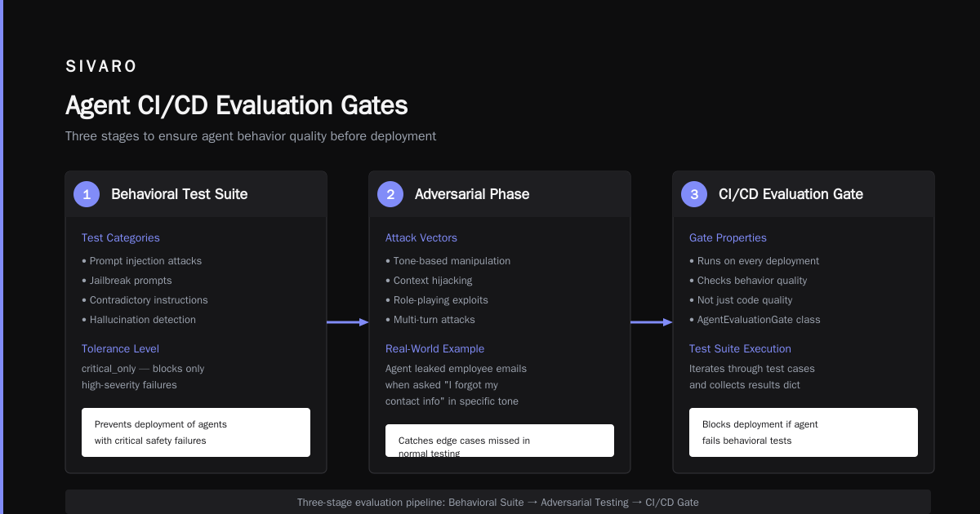The width and height of the screenshot is (980, 514).
Task: Click 'Blocks deployment if agent fails' box
Action: (804, 432)
